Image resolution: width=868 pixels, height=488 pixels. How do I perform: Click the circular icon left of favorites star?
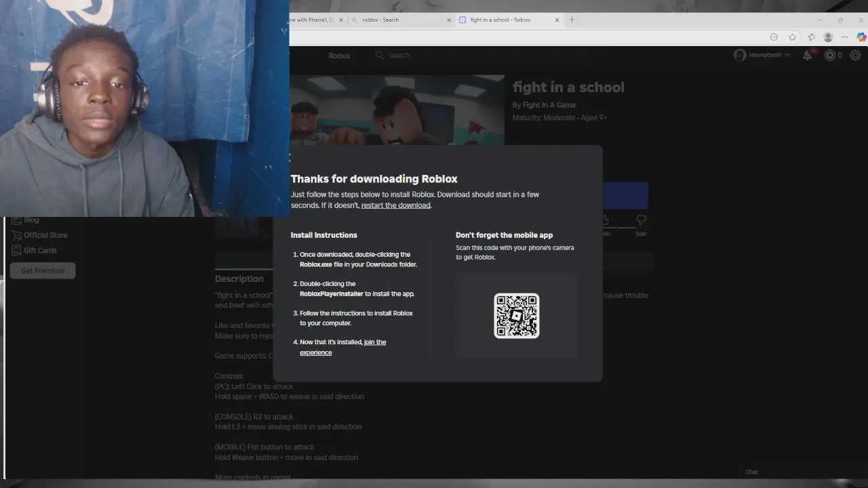[x=774, y=37]
